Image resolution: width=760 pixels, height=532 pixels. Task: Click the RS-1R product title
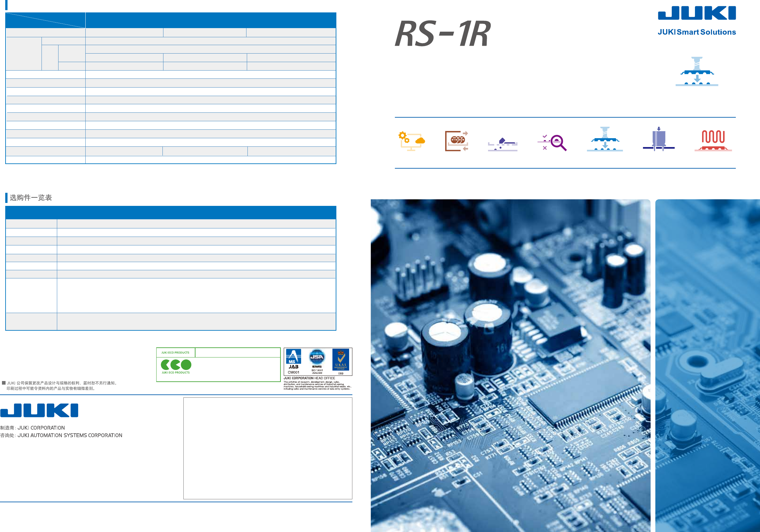(x=443, y=33)
